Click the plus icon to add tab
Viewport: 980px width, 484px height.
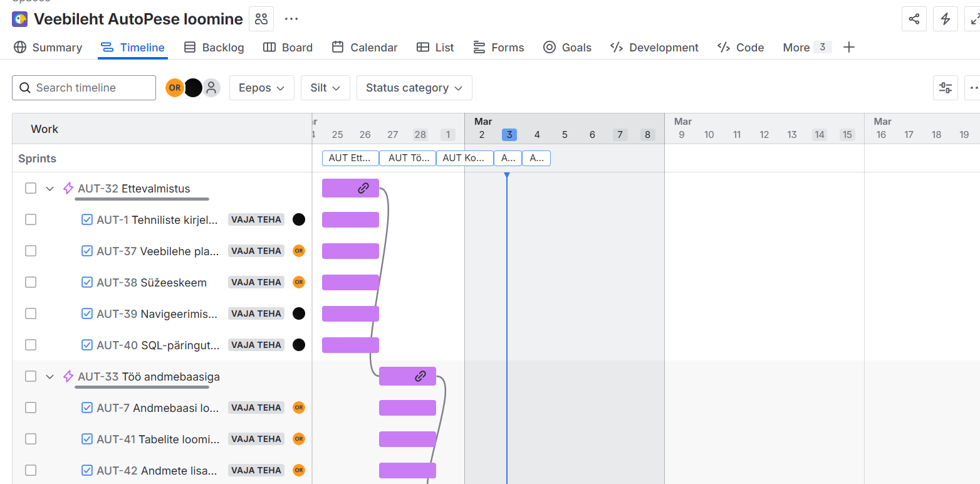click(849, 47)
